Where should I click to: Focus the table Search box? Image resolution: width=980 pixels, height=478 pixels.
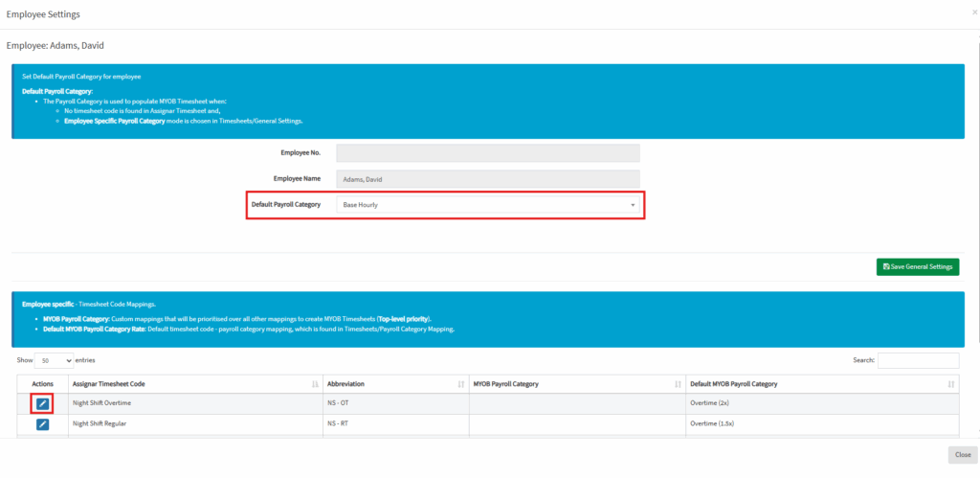(x=918, y=360)
